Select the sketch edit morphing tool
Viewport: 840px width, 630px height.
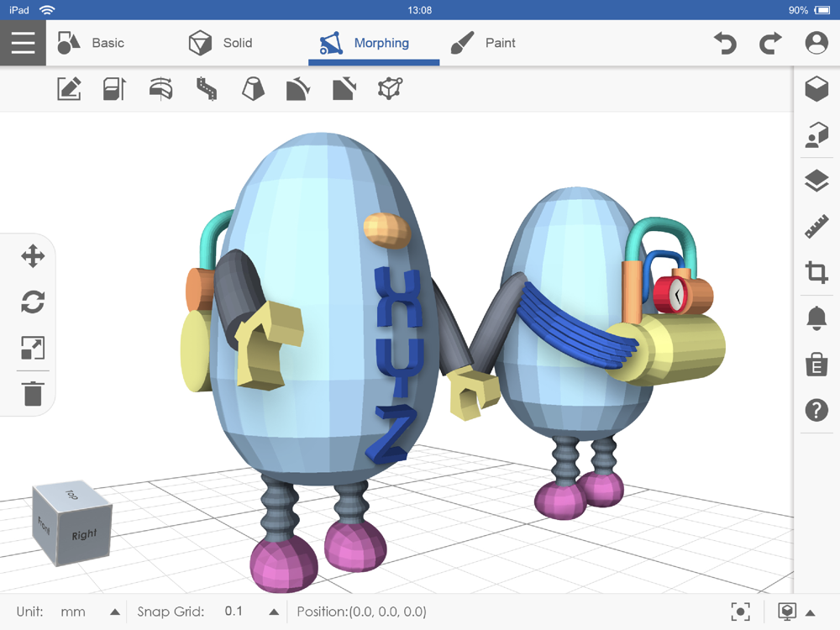(x=69, y=88)
